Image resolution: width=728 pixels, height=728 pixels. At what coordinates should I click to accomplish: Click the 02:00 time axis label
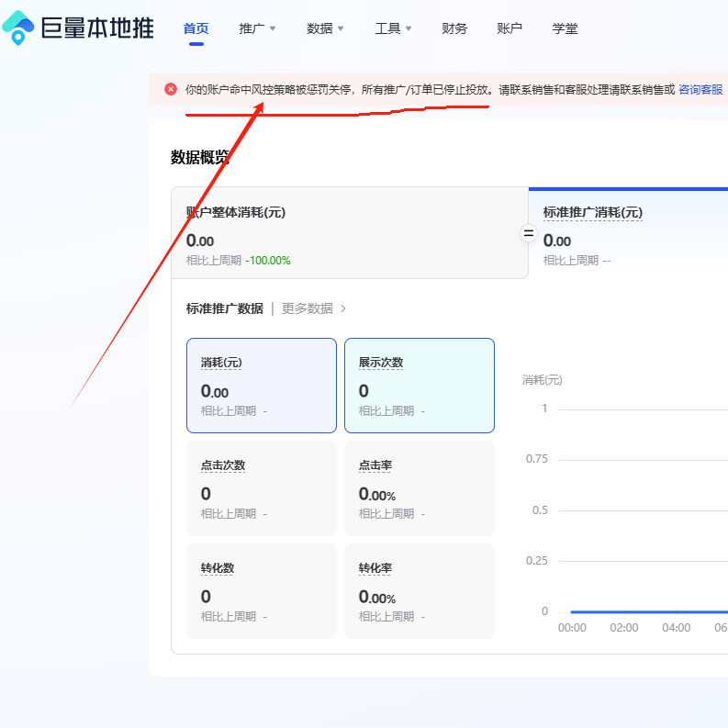624,628
